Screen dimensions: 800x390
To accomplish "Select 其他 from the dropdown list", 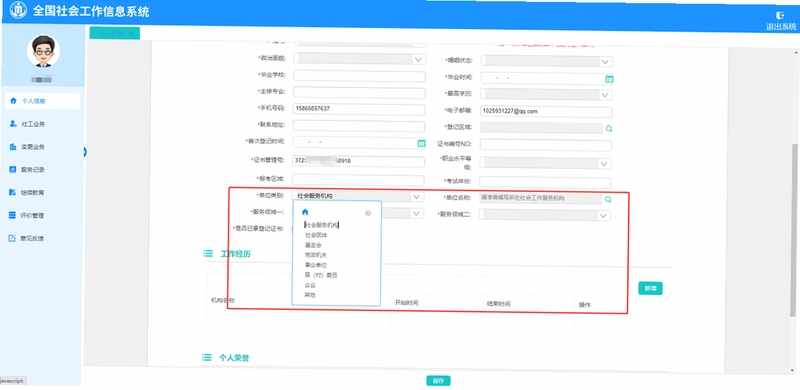I will [x=310, y=295].
